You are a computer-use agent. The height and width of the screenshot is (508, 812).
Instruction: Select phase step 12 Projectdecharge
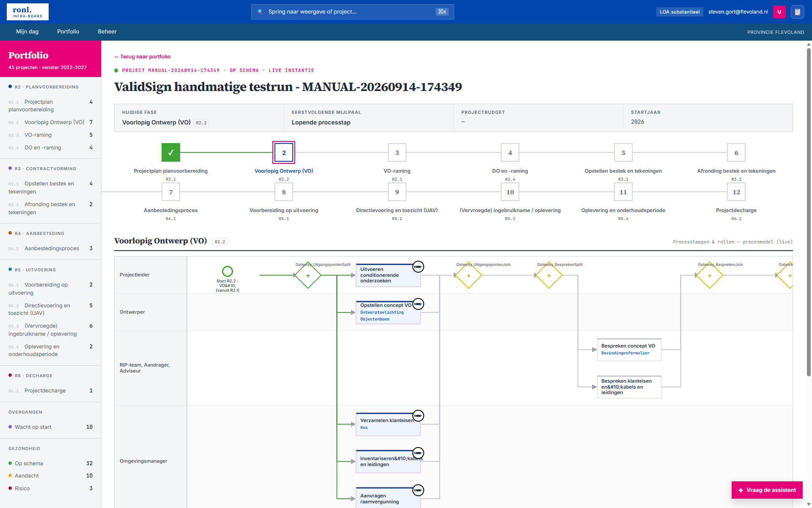tap(736, 192)
